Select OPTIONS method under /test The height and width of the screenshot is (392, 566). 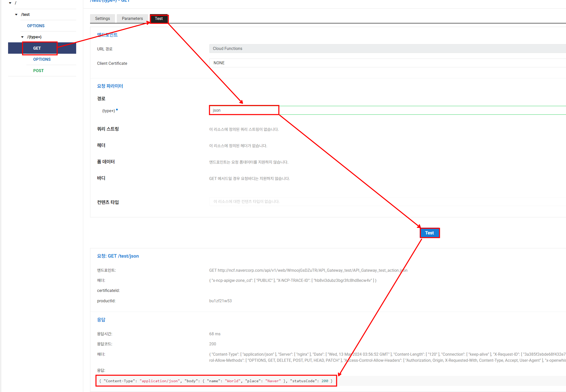click(36, 26)
